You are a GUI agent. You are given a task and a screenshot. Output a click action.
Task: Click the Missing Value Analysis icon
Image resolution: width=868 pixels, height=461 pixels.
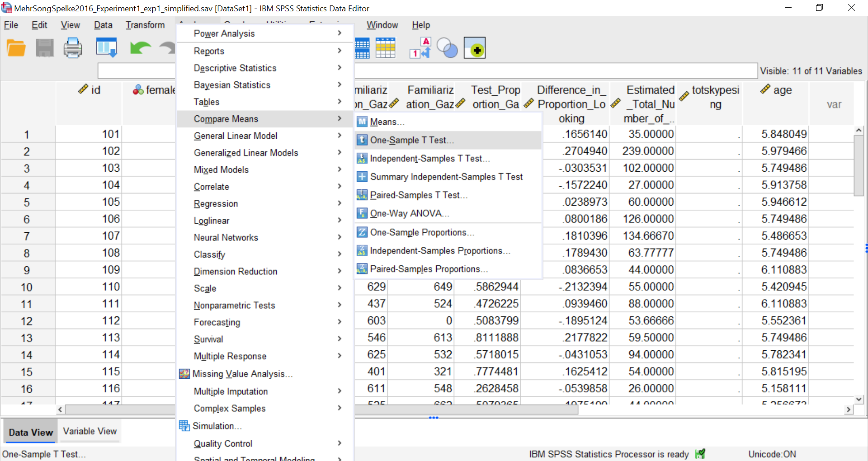click(184, 374)
